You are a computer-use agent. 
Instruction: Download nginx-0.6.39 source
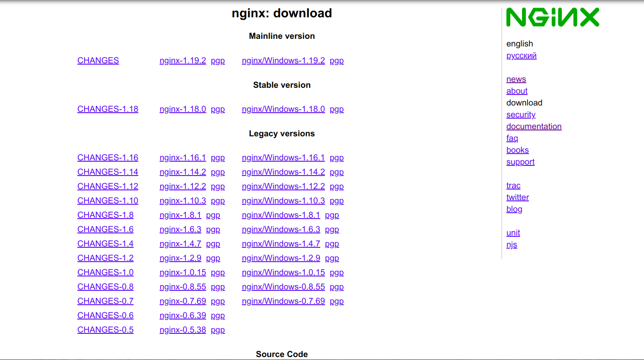tap(183, 315)
